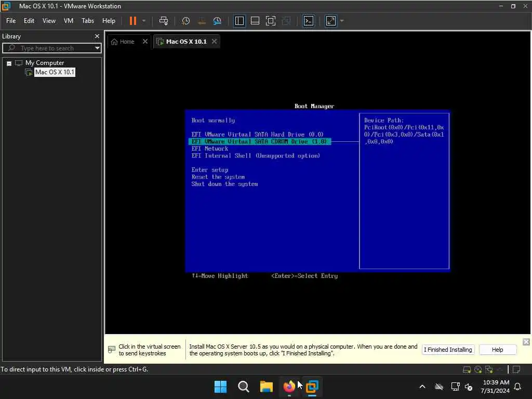The height and width of the screenshot is (399, 532).
Task: Open the VM menu
Action: (x=69, y=21)
